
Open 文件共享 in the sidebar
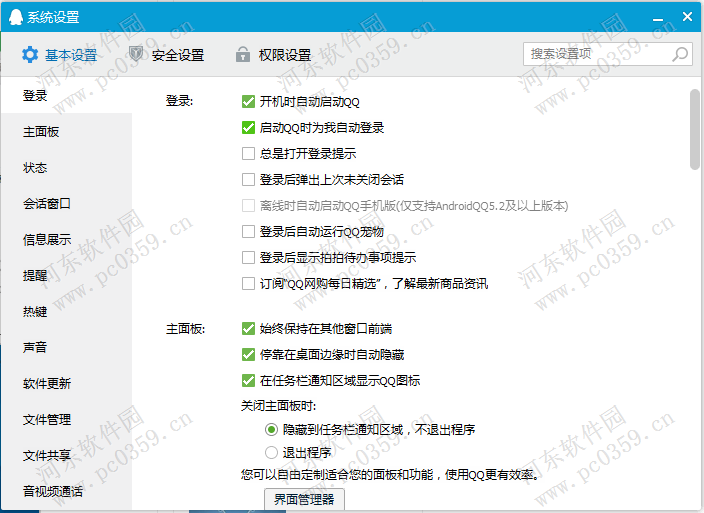pos(66,455)
